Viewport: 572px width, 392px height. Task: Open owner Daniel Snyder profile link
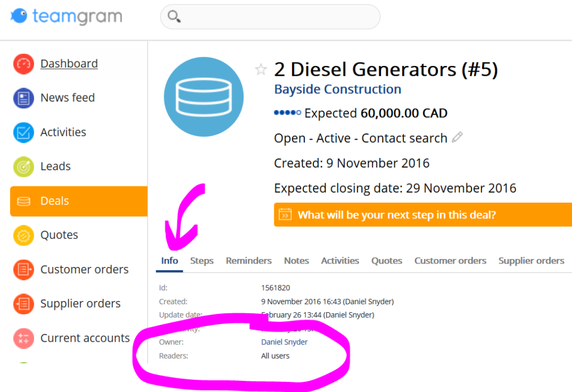pos(284,342)
